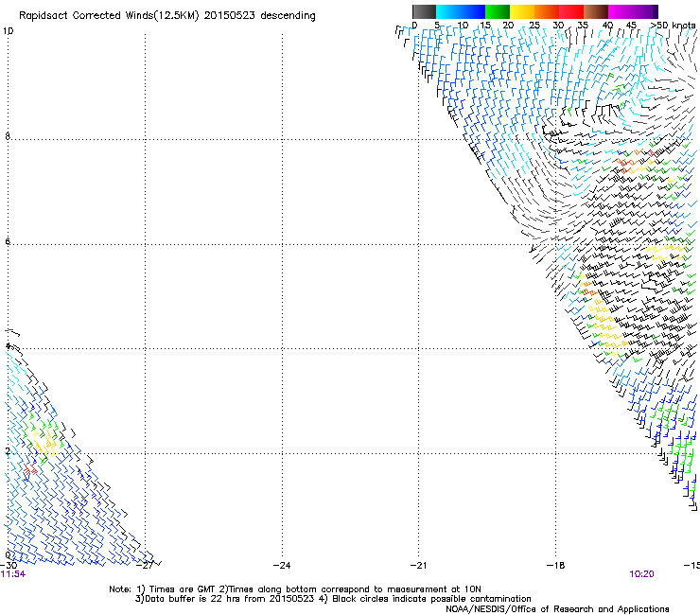This screenshot has width=700, height=615.
Task: Click the yellow wind barbs in lower-left swath
Action: [x=45, y=442]
